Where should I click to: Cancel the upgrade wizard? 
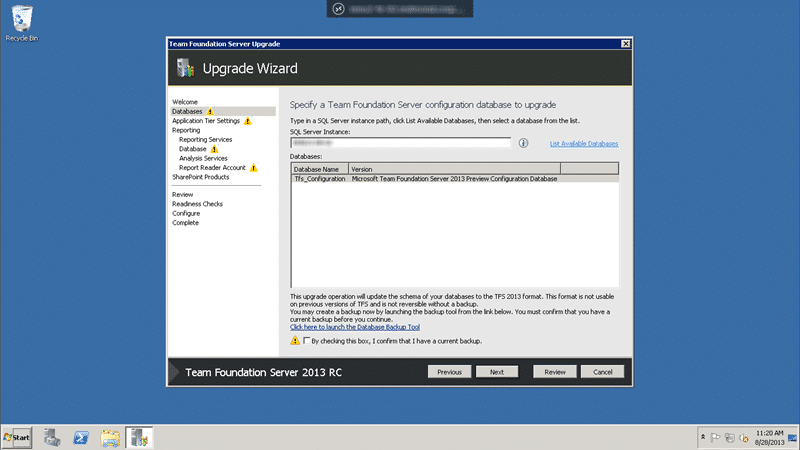tap(603, 372)
